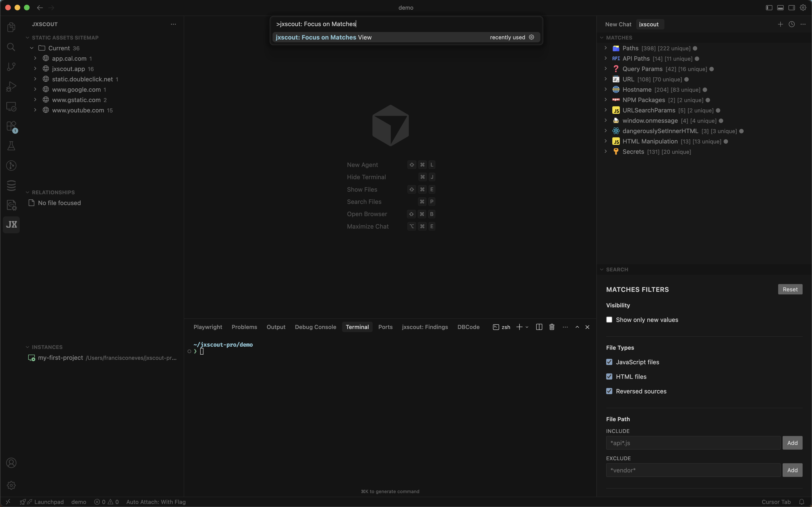Click Auto Attach: With Flag status item
Screen dimensions: 812x507
(156, 502)
